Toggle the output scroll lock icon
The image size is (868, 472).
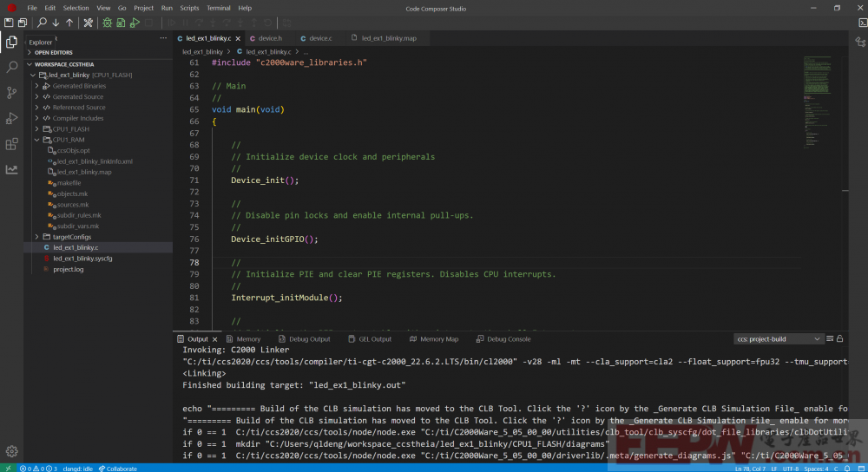pos(839,338)
